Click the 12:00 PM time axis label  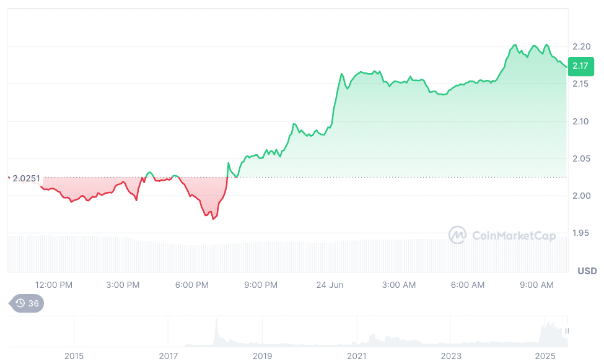tap(54, 285)
